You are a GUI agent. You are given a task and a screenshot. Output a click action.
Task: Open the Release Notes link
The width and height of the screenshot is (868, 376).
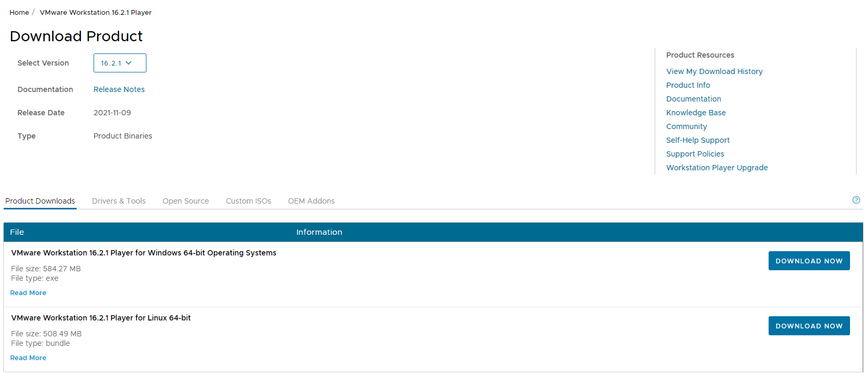[x=119, y=89]
